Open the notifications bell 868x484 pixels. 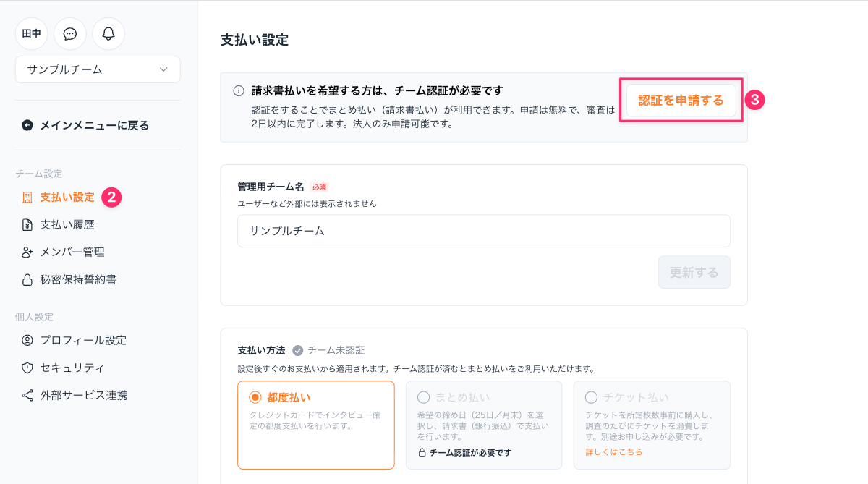[x=109, y=34]
